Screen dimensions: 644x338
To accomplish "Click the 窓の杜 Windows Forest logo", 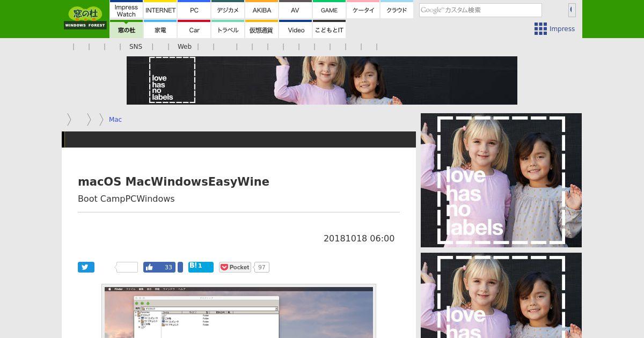I will [x=85, y=18].
